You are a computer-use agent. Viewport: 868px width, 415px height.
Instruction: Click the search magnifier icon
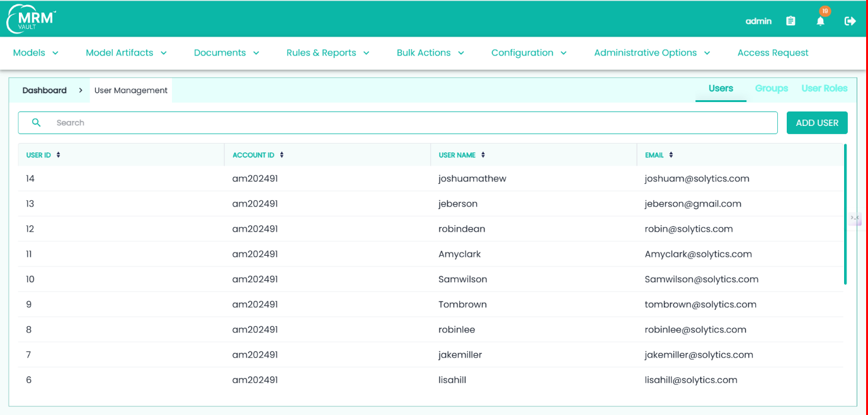36,123
